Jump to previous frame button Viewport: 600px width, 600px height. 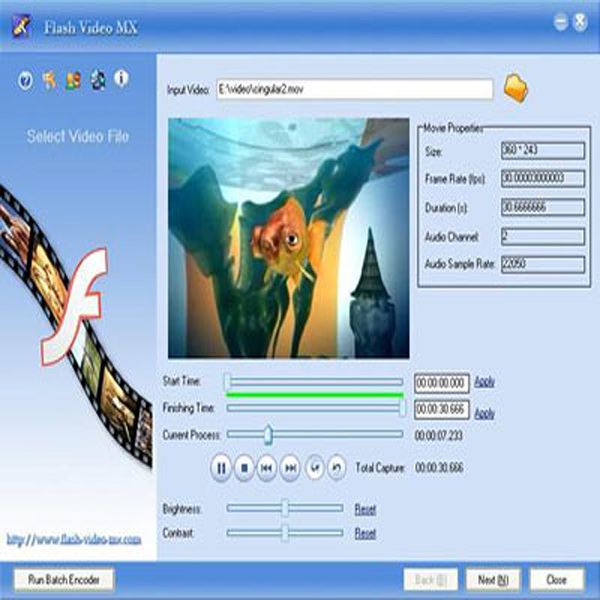pyautogui.click(x=267, y=468)
